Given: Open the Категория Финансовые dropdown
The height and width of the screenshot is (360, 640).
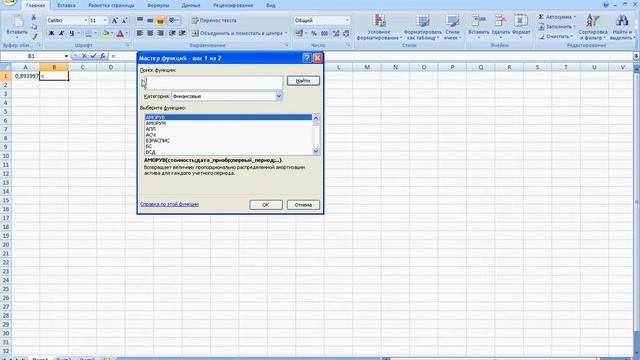Looking at the screenshot, I should 279,96.
